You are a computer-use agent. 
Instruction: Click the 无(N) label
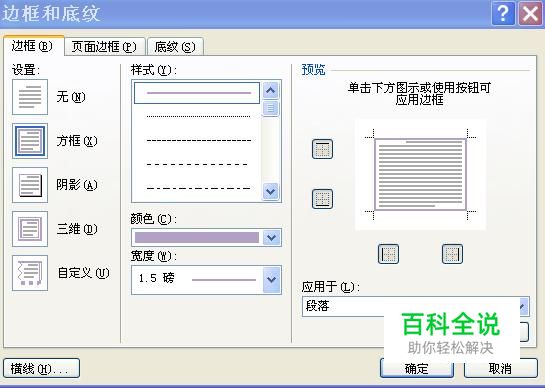coord(71,97)
